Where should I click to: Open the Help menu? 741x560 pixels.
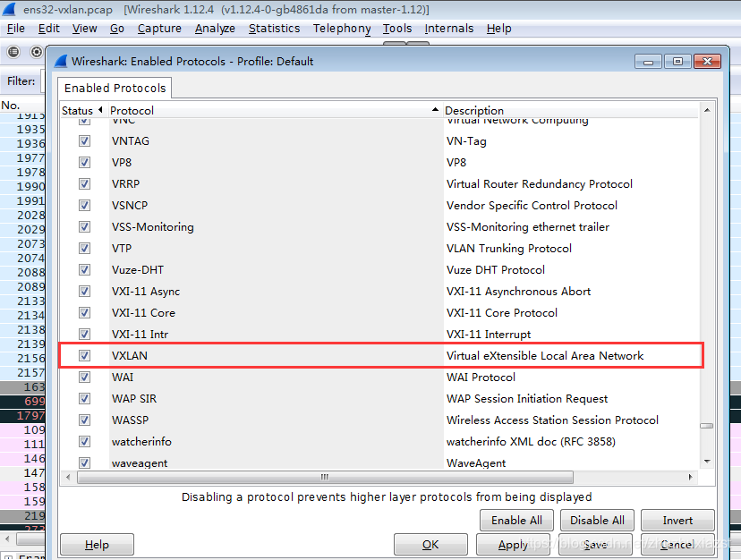(x=499, y=29)
